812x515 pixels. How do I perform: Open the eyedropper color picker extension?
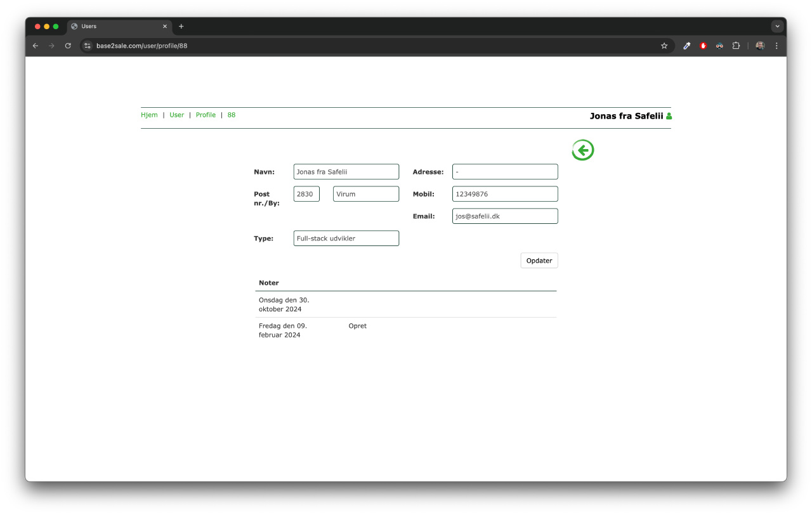[x=686, y=46]
